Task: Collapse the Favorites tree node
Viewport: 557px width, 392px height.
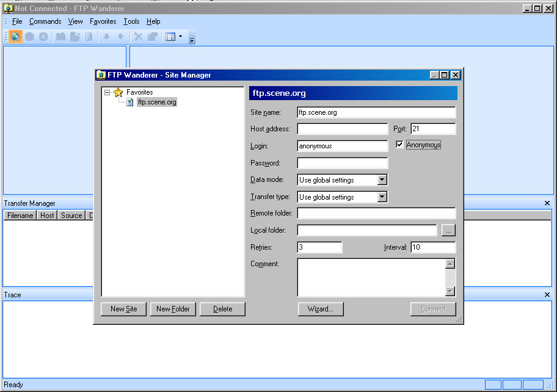Action: [107, 93]
